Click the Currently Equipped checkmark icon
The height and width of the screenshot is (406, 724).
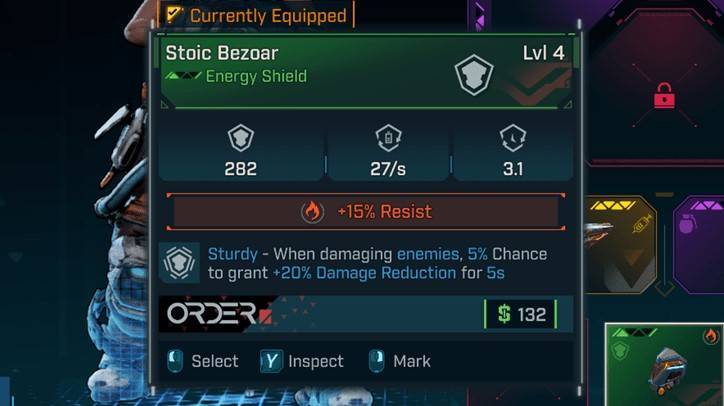(x=174, y=14)
